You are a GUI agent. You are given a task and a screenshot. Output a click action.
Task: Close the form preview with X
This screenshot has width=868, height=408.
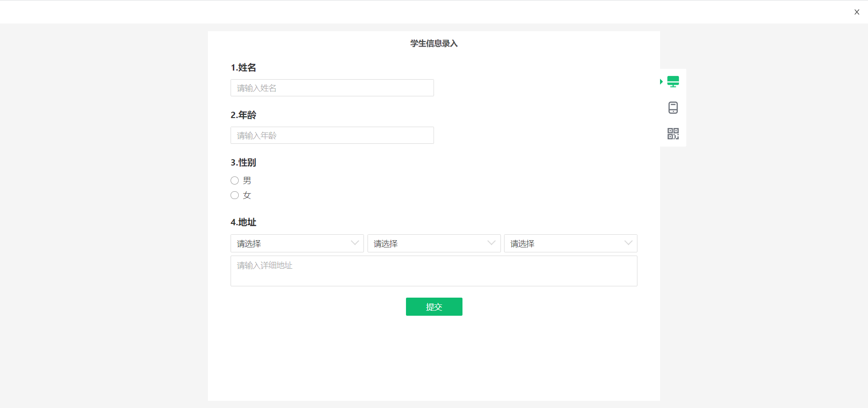[857, 12]
